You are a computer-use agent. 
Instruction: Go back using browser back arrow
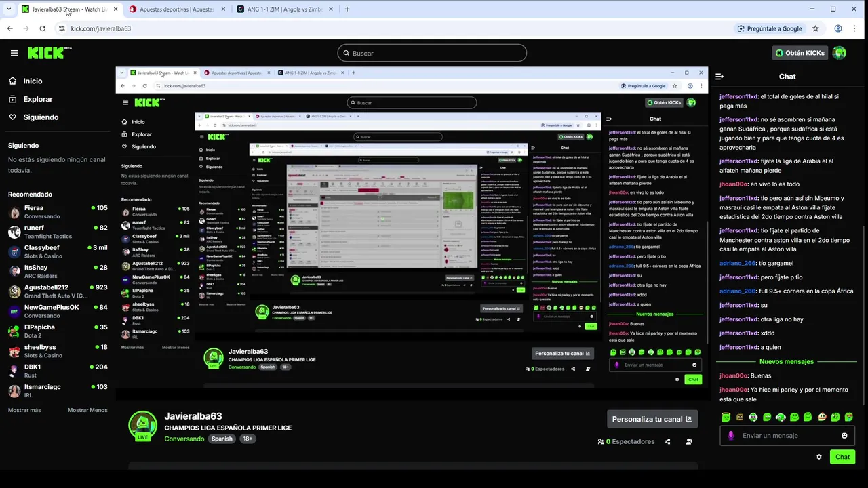coord(9,28)
